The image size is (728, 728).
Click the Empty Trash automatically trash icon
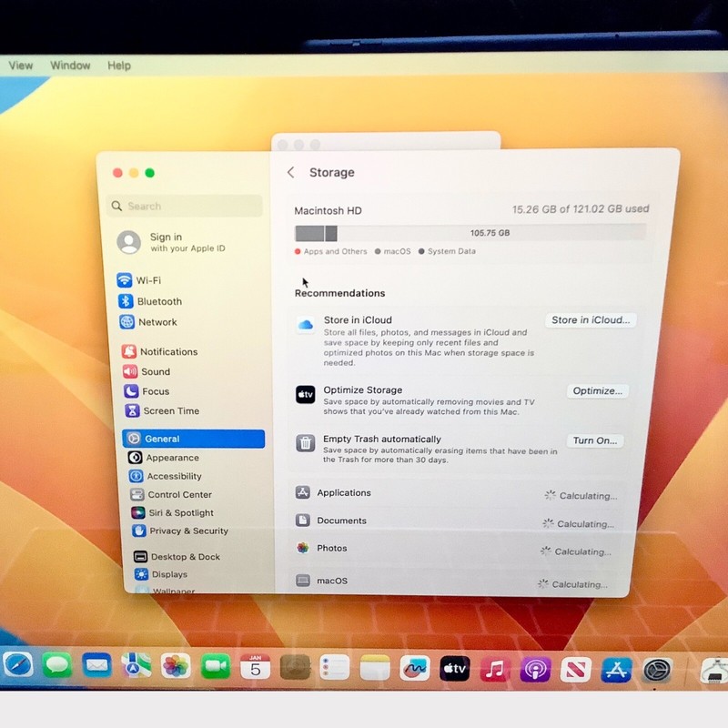[306, 443]
